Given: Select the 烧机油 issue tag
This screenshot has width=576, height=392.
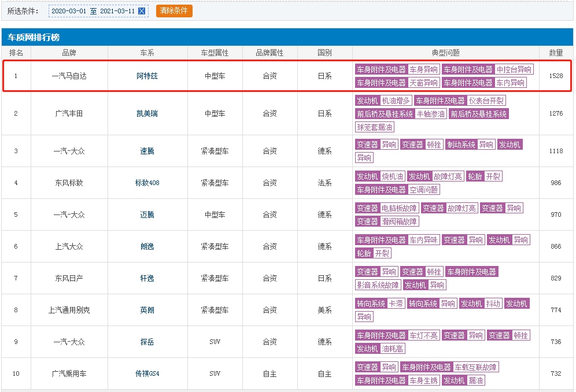Looking at the screenshot, I should [x=392, y=176].
